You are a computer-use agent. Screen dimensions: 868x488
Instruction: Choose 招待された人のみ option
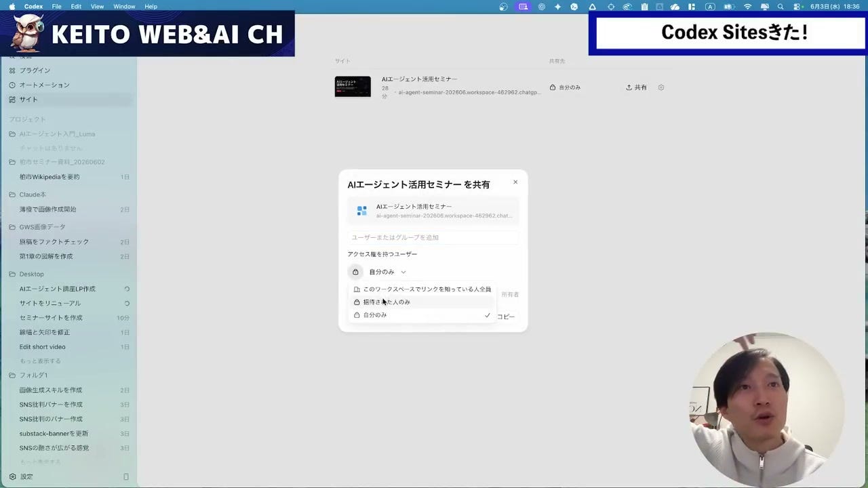[x=422, y=302]
